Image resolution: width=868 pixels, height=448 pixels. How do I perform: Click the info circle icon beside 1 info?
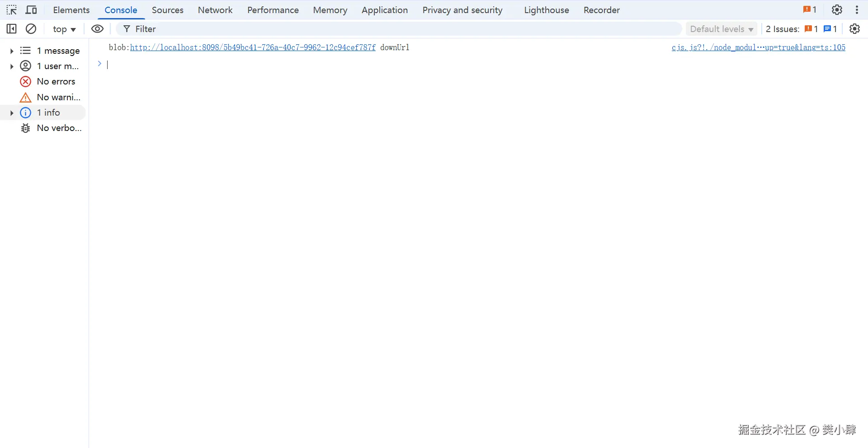tap(26, 112)
